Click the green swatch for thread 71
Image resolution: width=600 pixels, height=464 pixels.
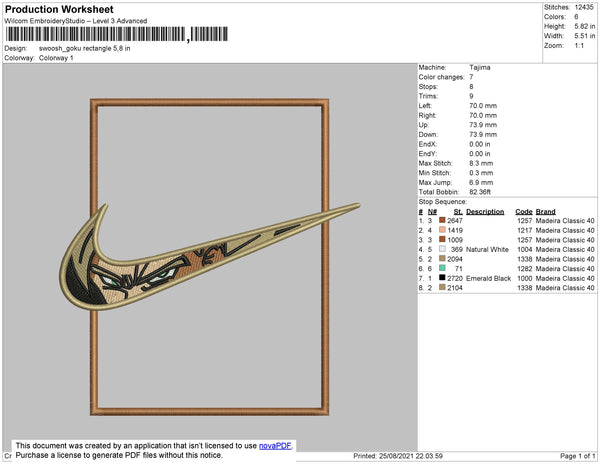coord(442,268)
